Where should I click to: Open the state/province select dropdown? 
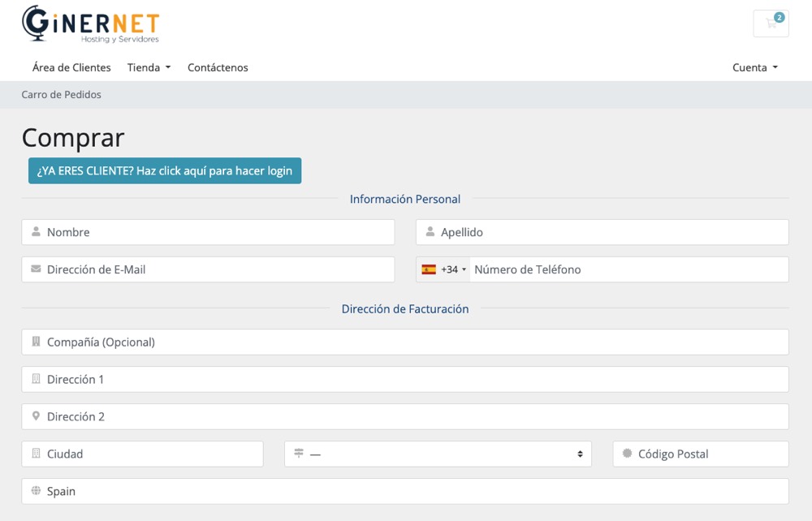click(438, 454)
